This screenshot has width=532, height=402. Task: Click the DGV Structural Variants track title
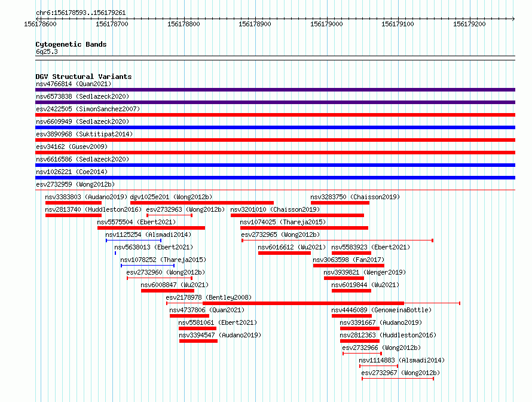click(x=84, y=77)
